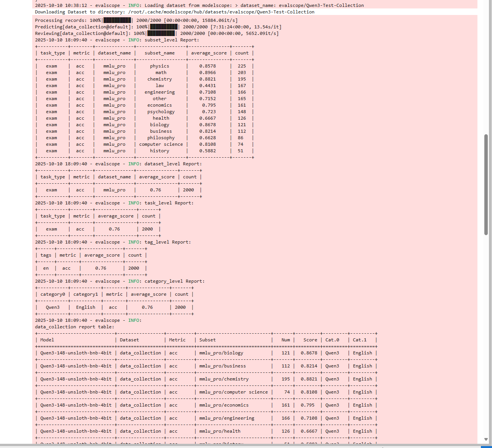Click the average score value 0.723

click(x=209, y=112)
